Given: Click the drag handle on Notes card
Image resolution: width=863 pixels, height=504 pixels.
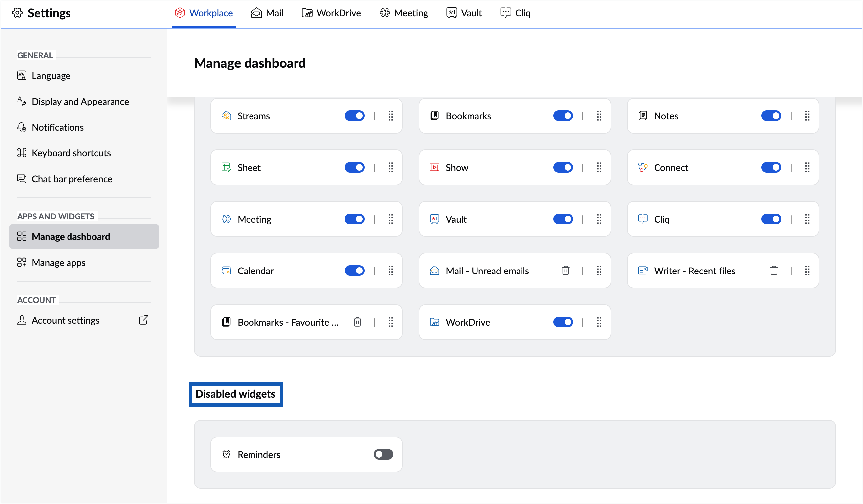Looking at the screenshot, I should pos(807,116).
